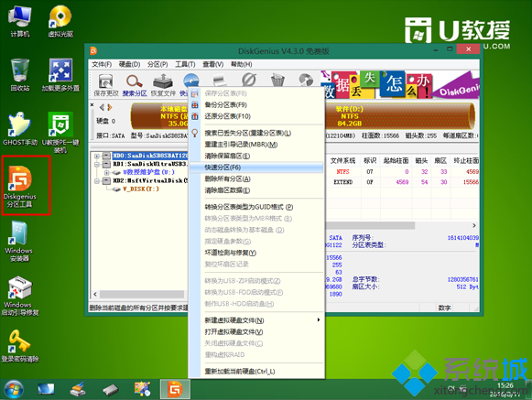Click the blue quick partition disc icon
Viewport: 532px width, 400px height.
coord(191,81)
